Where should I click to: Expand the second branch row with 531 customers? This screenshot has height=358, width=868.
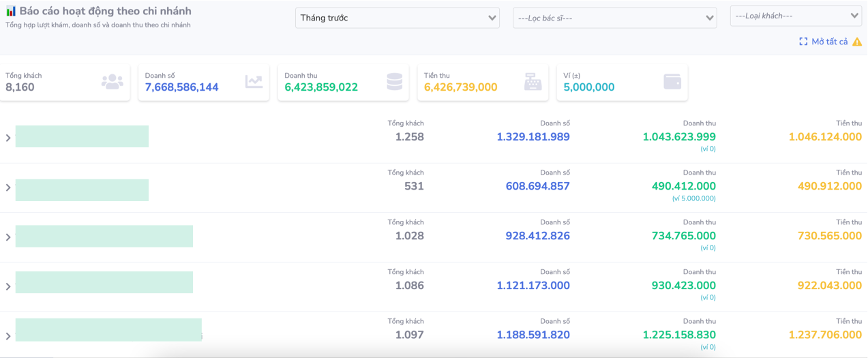[x=8, y=188]
